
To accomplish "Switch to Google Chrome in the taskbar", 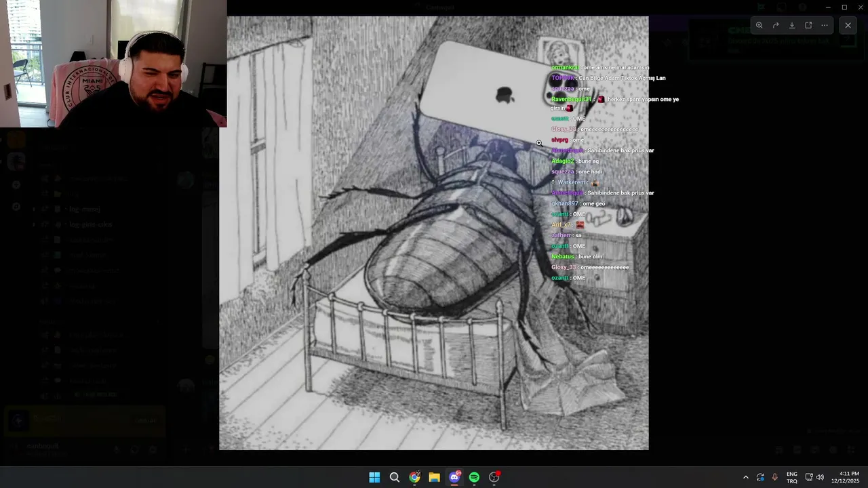I will (414, 477).
